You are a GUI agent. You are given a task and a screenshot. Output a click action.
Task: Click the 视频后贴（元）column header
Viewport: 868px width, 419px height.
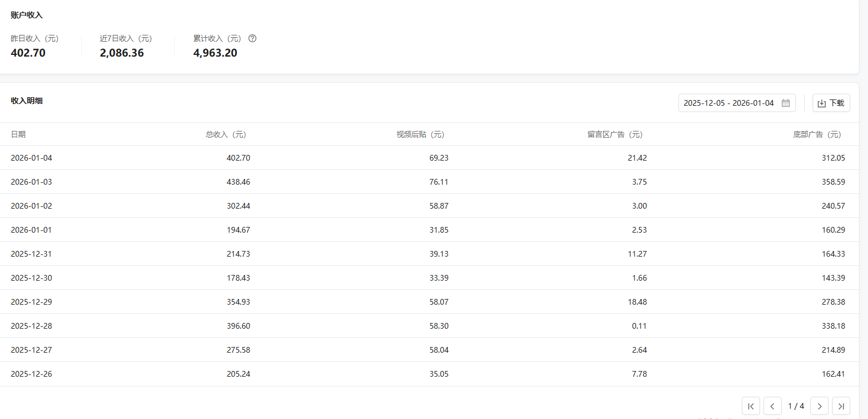(x=420, y=135)
